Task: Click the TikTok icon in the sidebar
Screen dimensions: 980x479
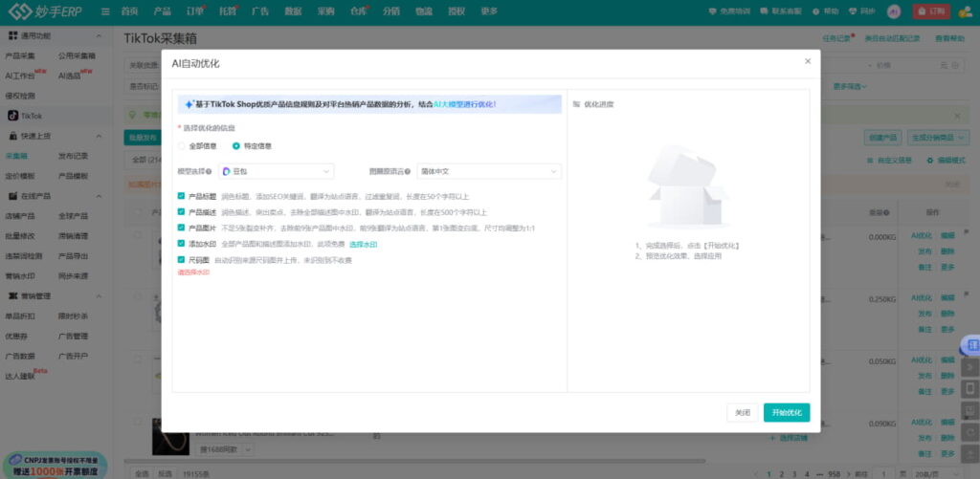Action: [12, 116]
